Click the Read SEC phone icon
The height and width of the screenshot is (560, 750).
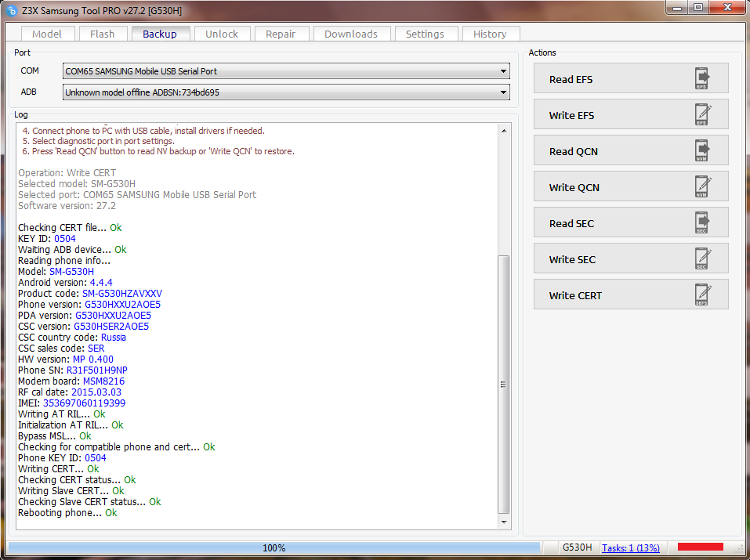click(x=702, y=223)
